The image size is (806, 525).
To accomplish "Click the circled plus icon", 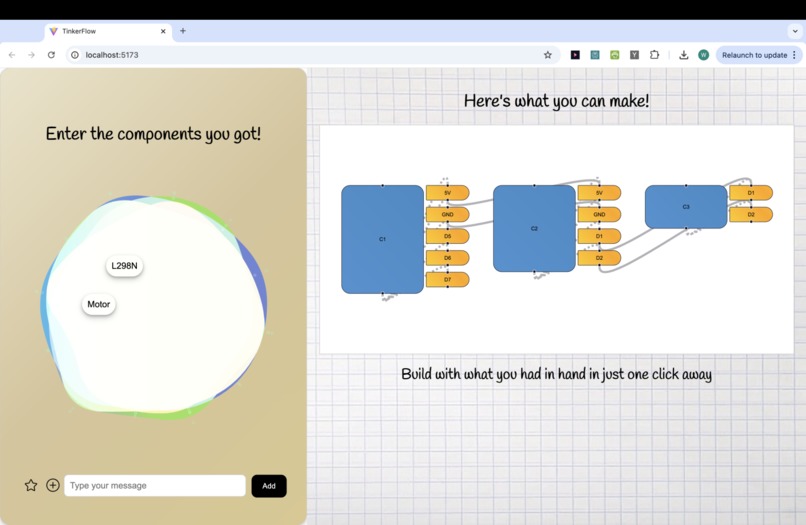I will coord(52,485).
